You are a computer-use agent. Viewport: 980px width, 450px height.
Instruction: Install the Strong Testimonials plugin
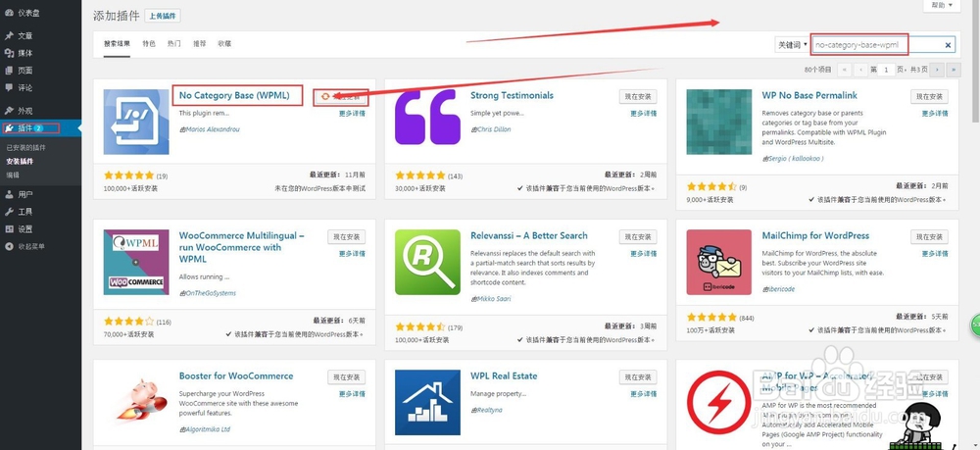click(638, 97)
